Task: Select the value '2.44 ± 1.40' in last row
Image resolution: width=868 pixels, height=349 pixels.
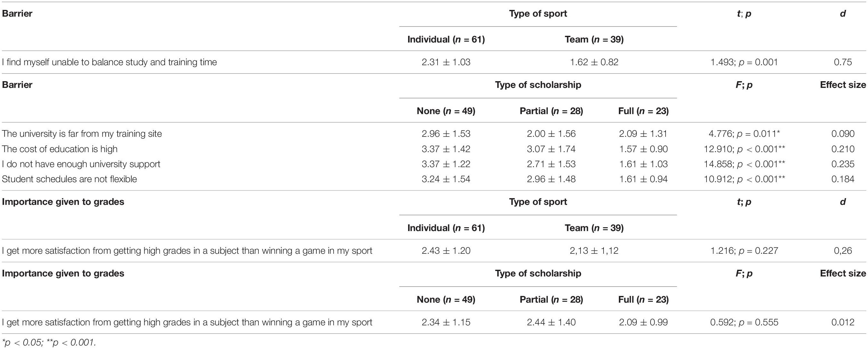Action: point(551,322)
